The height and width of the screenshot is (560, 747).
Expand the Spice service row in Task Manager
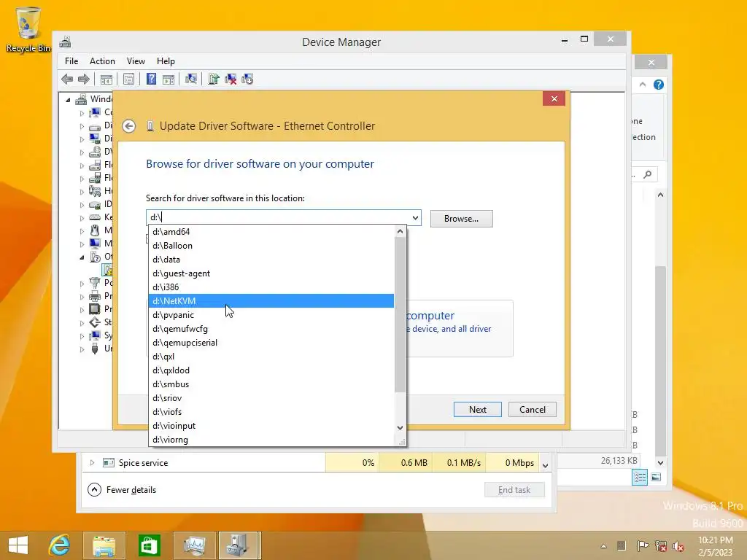coord(92,462)
